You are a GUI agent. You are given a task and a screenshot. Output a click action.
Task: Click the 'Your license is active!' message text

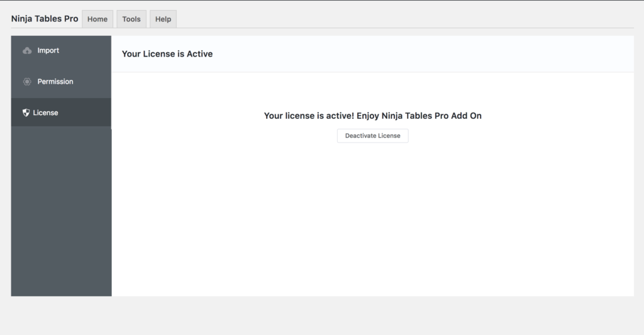(x=309, y=116)
